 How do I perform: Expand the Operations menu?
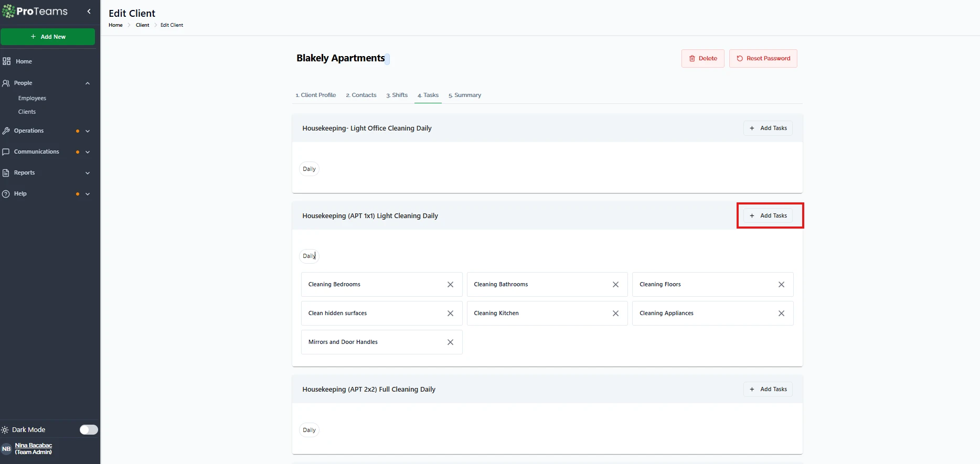(x=88, y=131)
